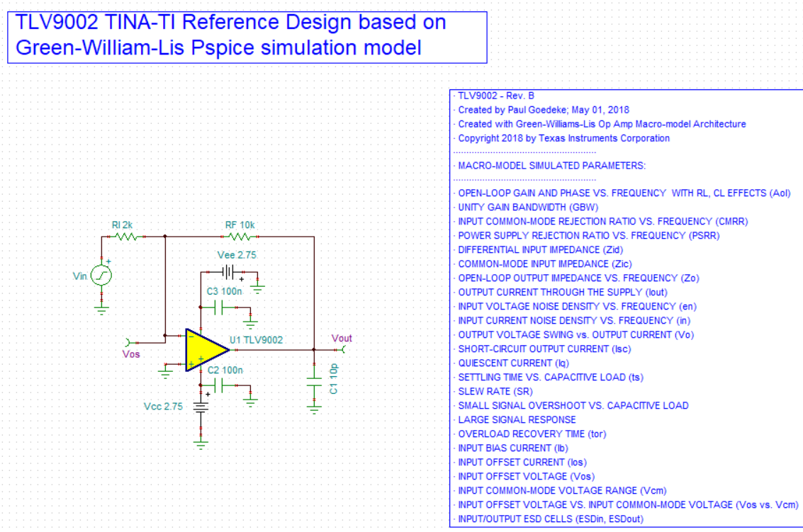803x532 pixels.
Task: Click the 'LARGE SIGNAL RESPONSE' line
Action: (517, 420)
